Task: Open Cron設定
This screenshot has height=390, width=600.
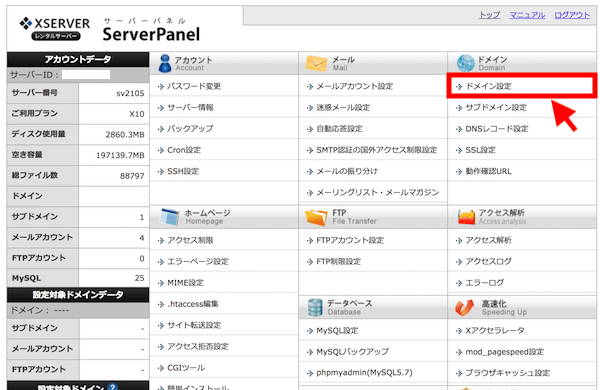Action: pos(184,150)
